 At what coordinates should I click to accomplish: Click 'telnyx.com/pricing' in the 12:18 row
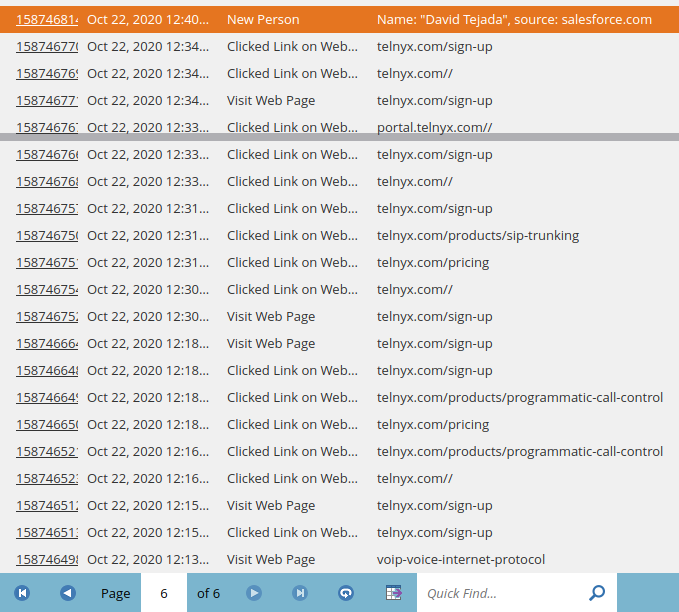point(433,424)
